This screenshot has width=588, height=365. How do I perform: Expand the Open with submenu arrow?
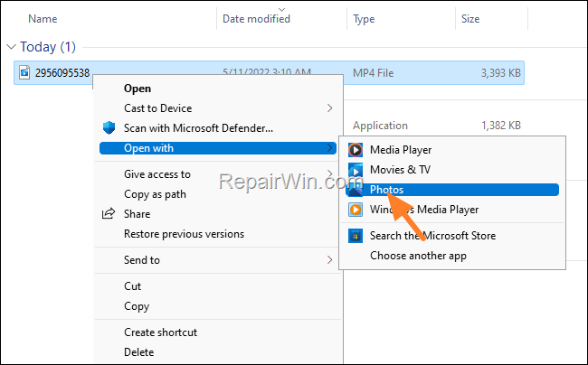[329, 148]
